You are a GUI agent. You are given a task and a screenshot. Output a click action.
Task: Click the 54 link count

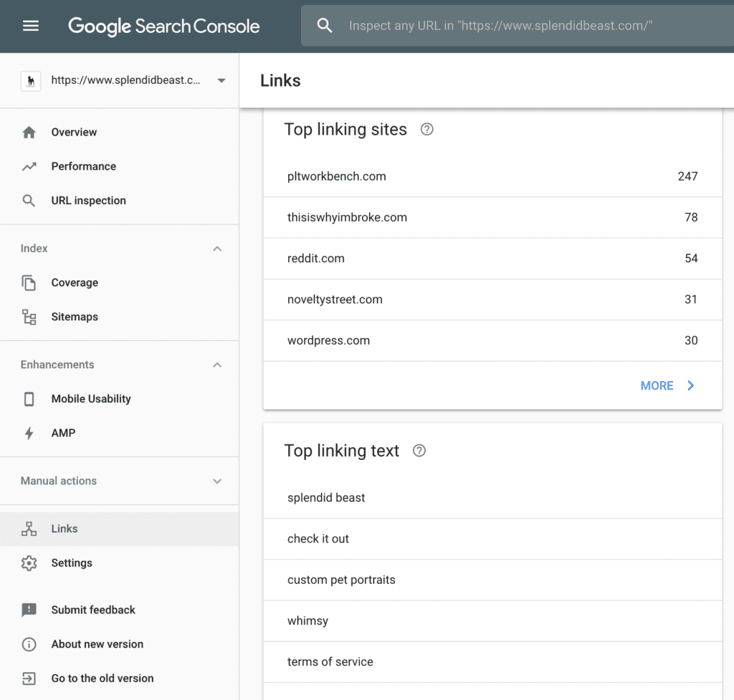(x=691, y=259)
